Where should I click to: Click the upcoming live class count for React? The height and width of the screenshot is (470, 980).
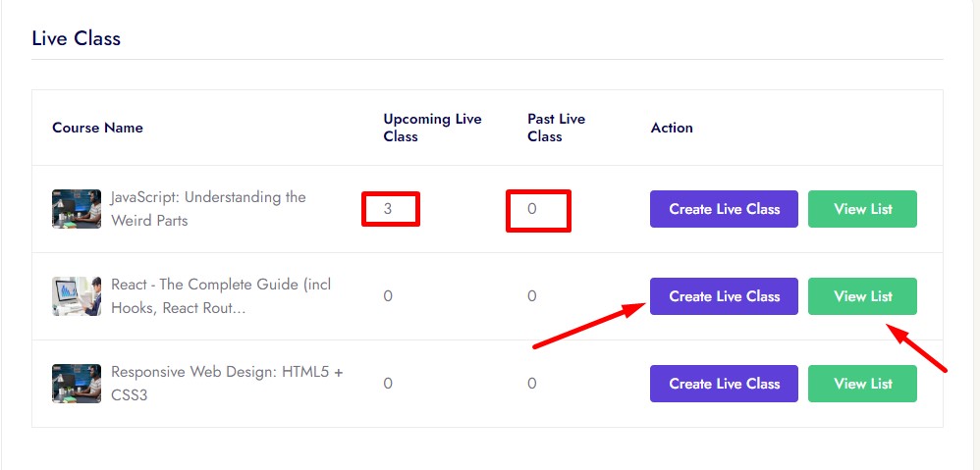388,296
